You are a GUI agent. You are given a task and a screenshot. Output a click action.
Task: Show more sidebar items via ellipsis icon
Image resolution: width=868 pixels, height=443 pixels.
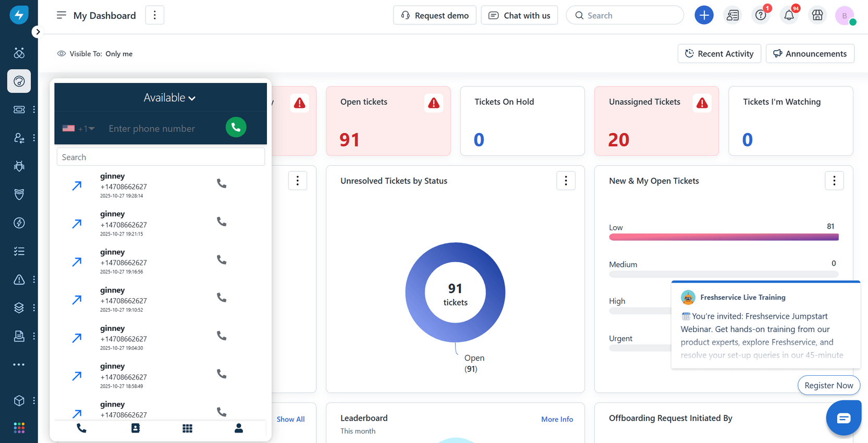coord(19,365)
